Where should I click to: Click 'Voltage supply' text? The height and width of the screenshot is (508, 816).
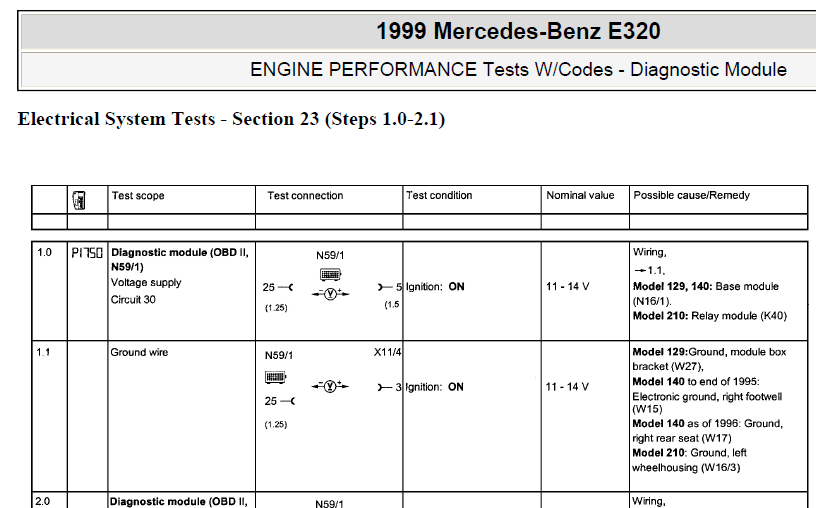(146, 283)
